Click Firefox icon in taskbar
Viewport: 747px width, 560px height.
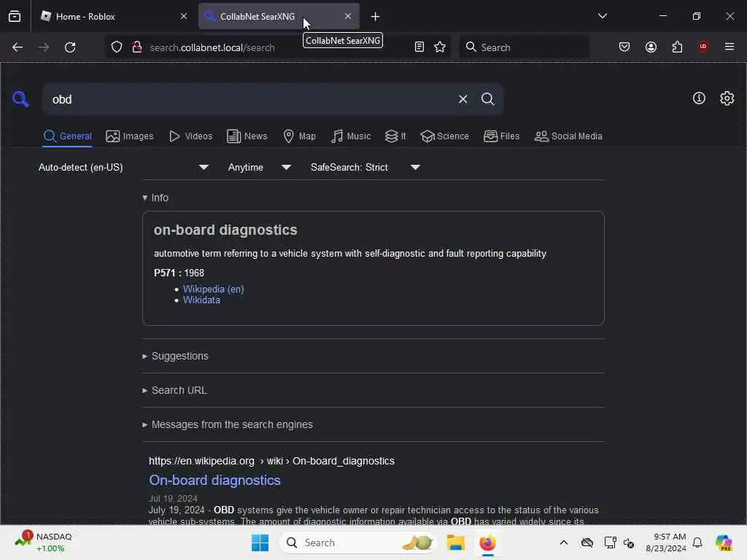point(487,542)
